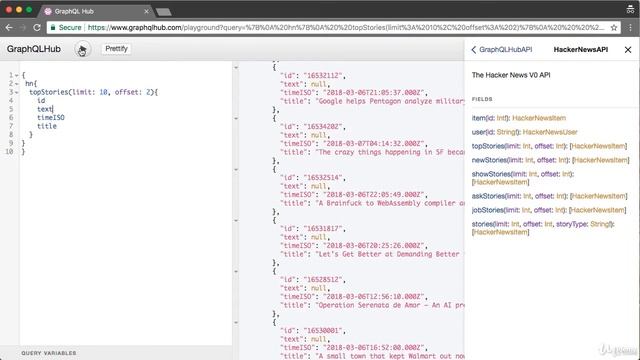Reload the page with refresh icon

point(37,28)
